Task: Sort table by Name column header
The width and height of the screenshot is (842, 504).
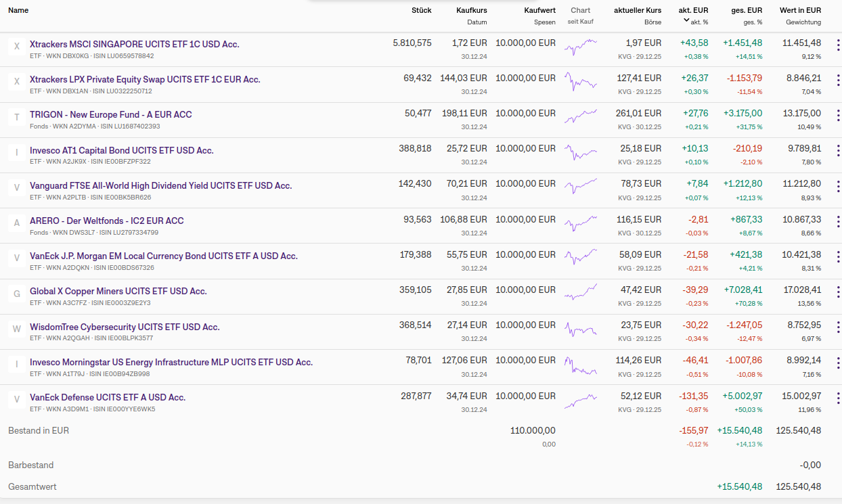Action: point(18,10)
